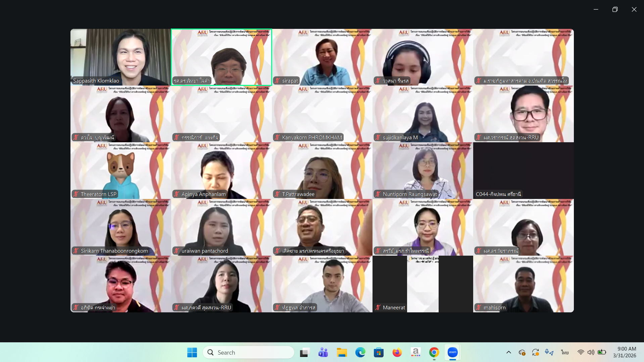Viewport: 644px width, 362px height.
Task: Open the Windows Start menu
Action: click(x=192, y=352)
